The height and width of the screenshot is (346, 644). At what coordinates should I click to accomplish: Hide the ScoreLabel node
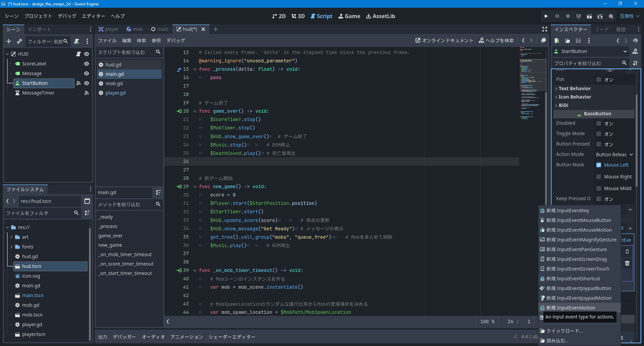coord(87,64)
